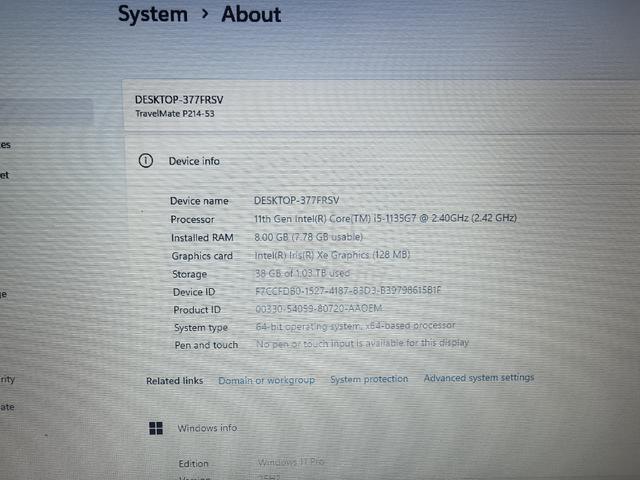Click the Storage label
This screenshot has height=480, width=640.
189,274
